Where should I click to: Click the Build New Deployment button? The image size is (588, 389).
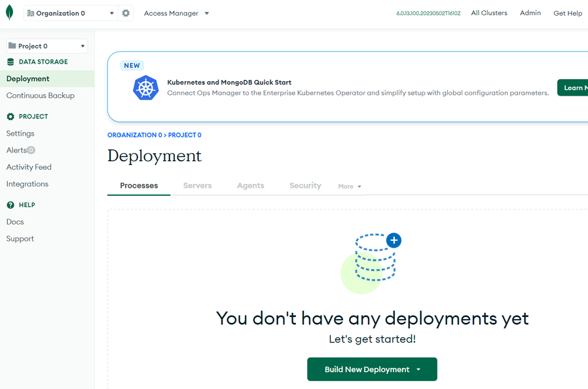372,369
